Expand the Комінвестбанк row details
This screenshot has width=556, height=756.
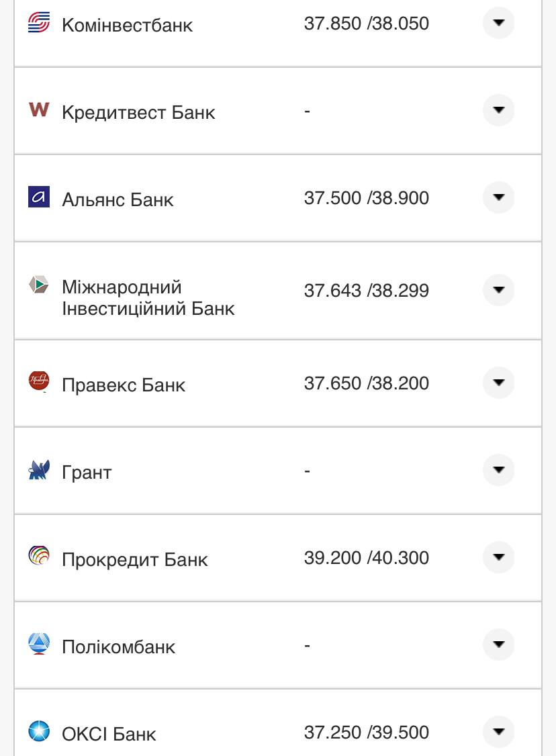[x=498, y=23]
